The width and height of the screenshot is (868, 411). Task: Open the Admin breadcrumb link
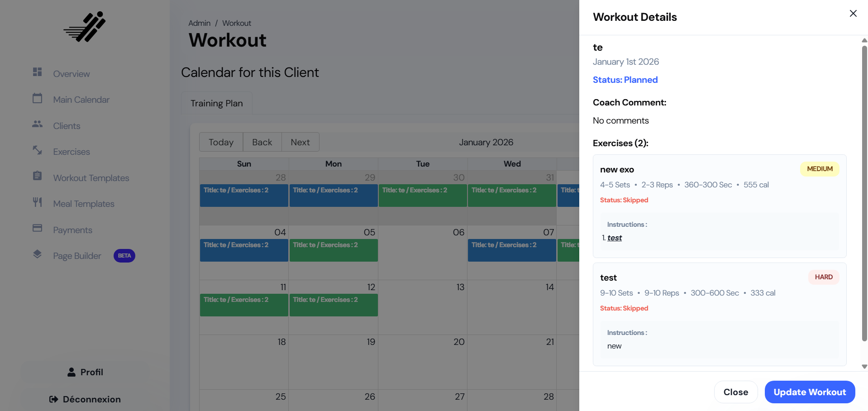click(199, 23)
